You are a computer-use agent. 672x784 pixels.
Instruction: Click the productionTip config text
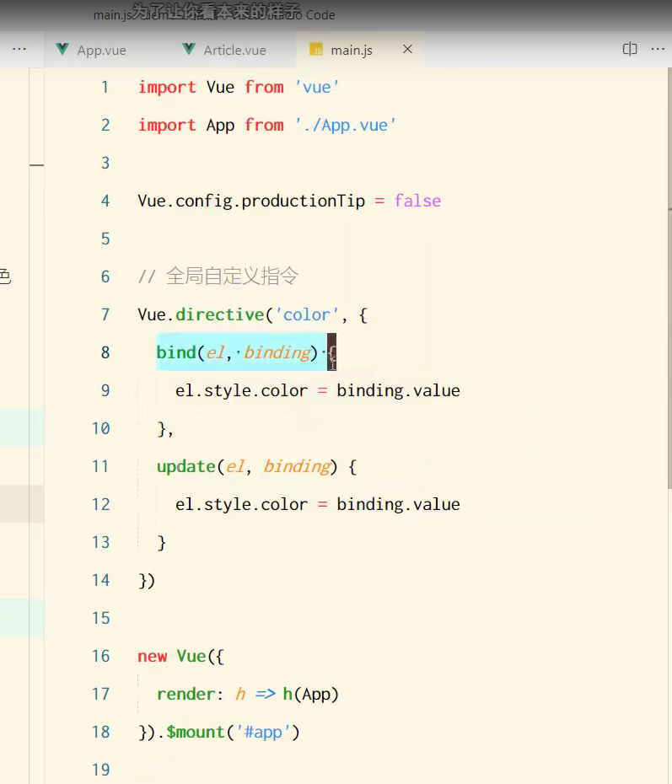click(303, 201)
